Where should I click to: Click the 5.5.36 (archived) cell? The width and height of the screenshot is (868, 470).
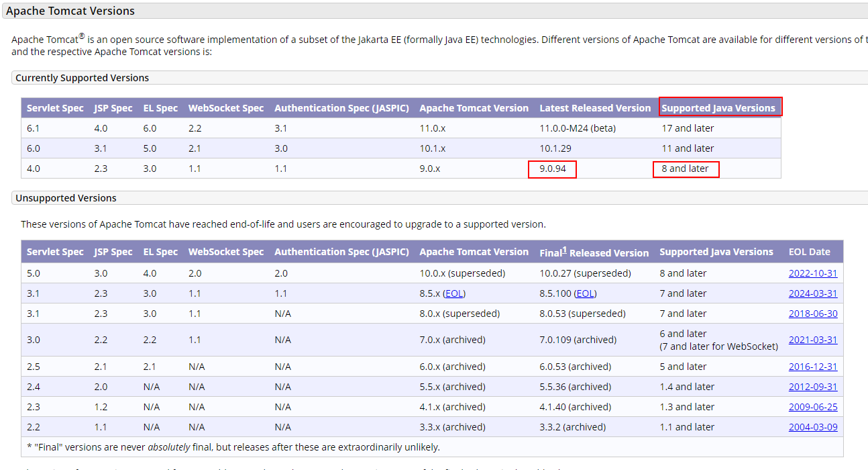pos(575,387)
